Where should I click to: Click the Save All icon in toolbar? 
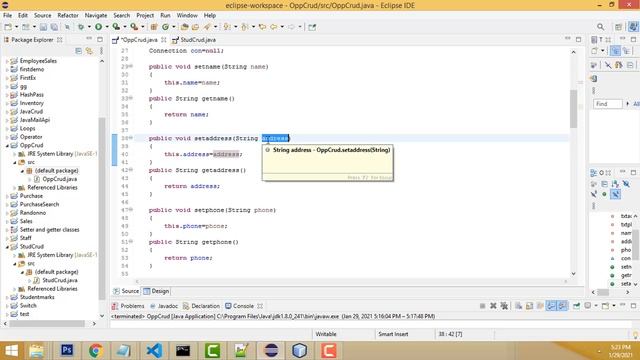coord(54,27)
